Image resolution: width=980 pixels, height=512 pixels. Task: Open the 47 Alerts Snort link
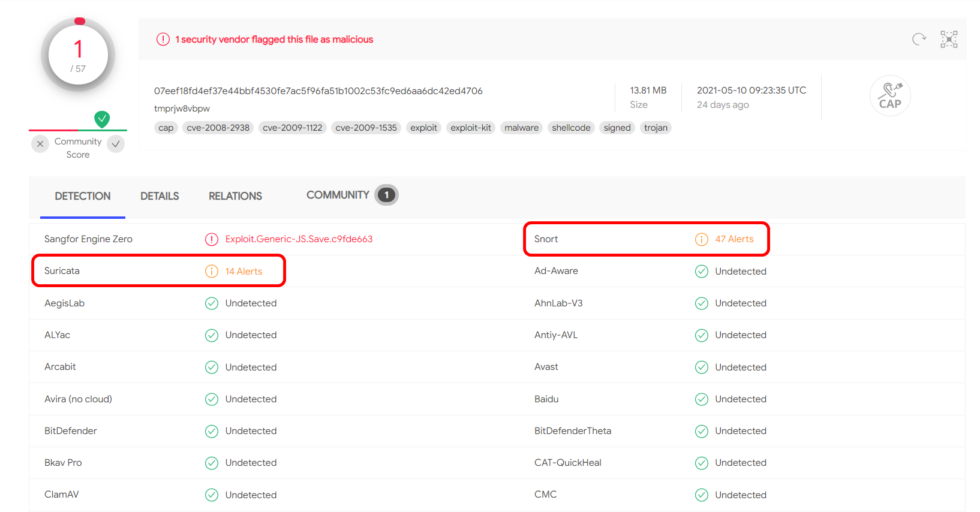[x=734, y=239]
